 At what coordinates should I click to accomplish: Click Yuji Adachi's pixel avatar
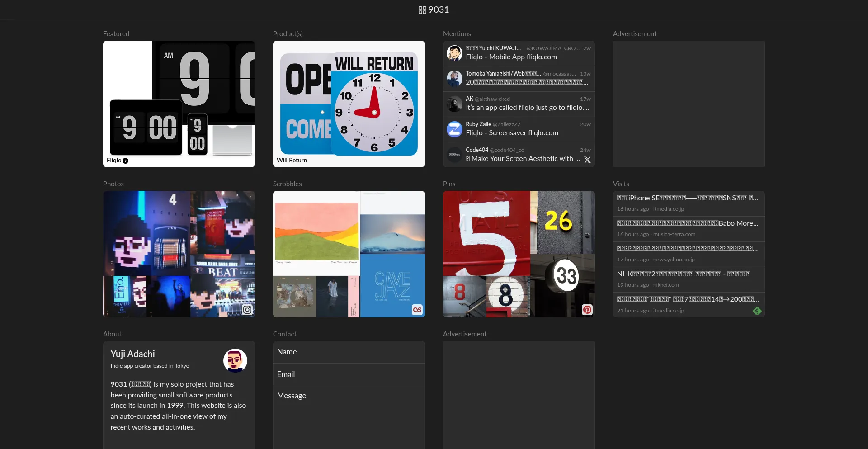point(235,360)
